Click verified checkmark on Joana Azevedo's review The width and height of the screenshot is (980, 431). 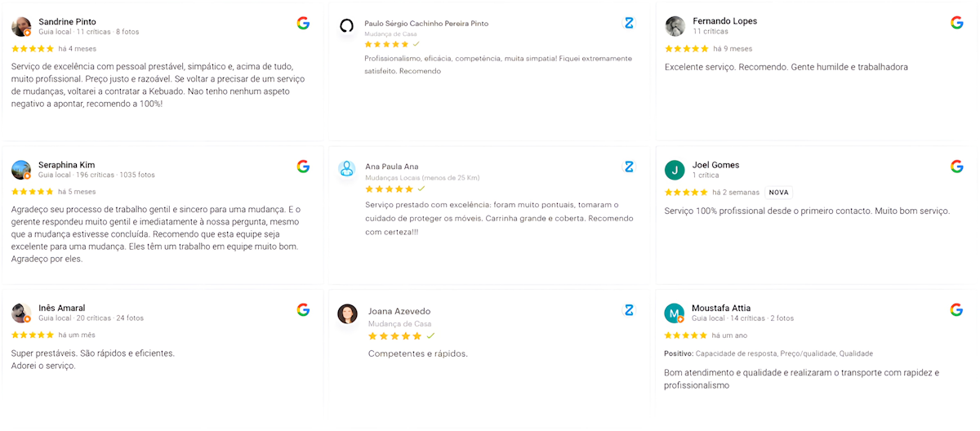click(x=430, y=335)
